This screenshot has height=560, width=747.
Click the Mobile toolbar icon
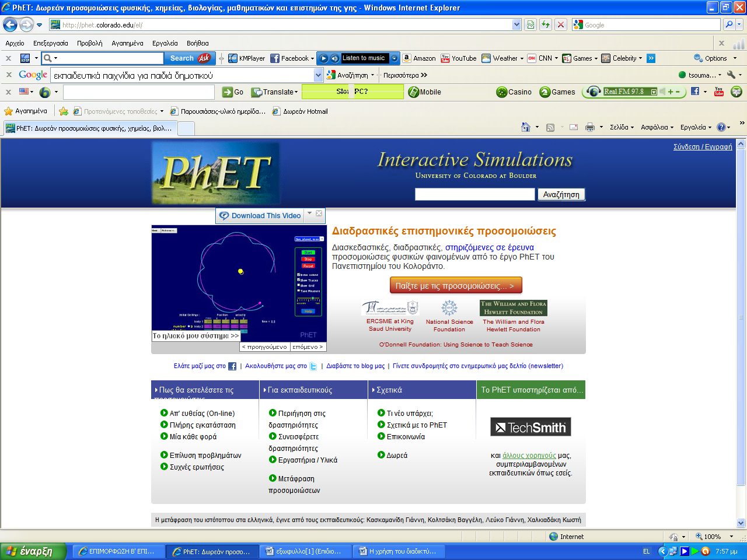[425, 92]
